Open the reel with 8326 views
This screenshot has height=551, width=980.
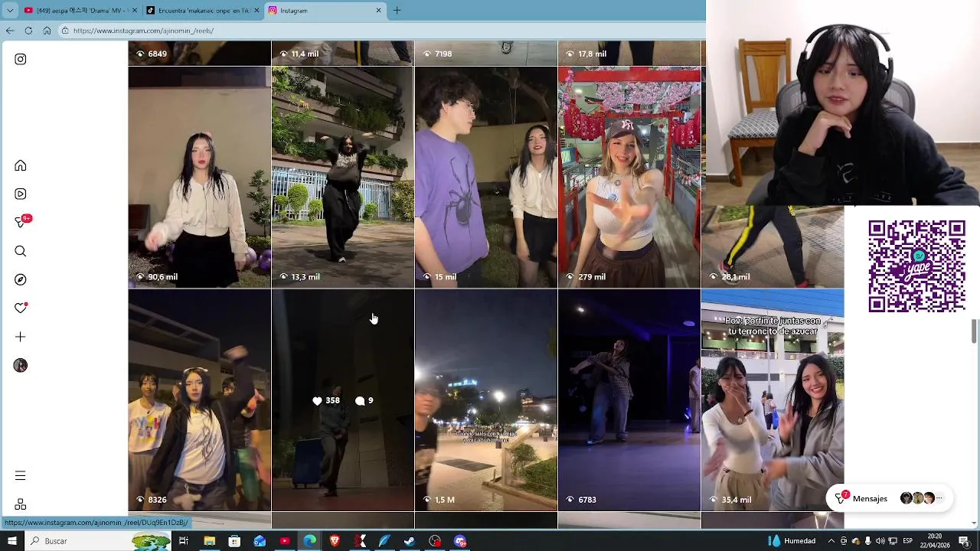coord(199,399)
